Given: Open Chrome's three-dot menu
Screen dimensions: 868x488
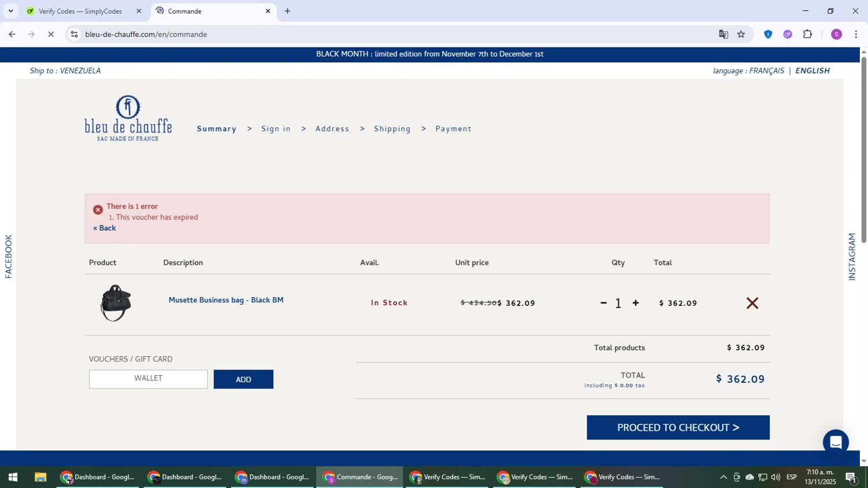Looking at the screenshot, I should pos(856,34).
